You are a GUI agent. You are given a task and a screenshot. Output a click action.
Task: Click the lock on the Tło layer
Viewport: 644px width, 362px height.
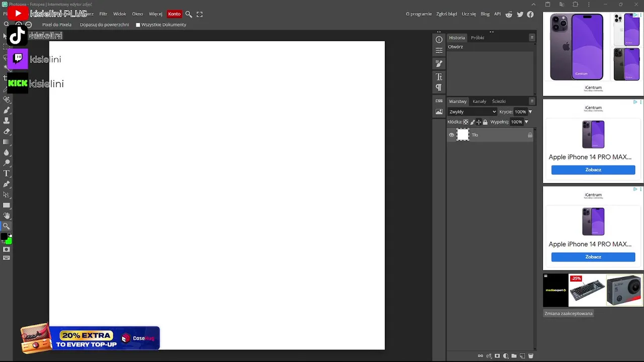pyautogui.click(x=530, y=135)
